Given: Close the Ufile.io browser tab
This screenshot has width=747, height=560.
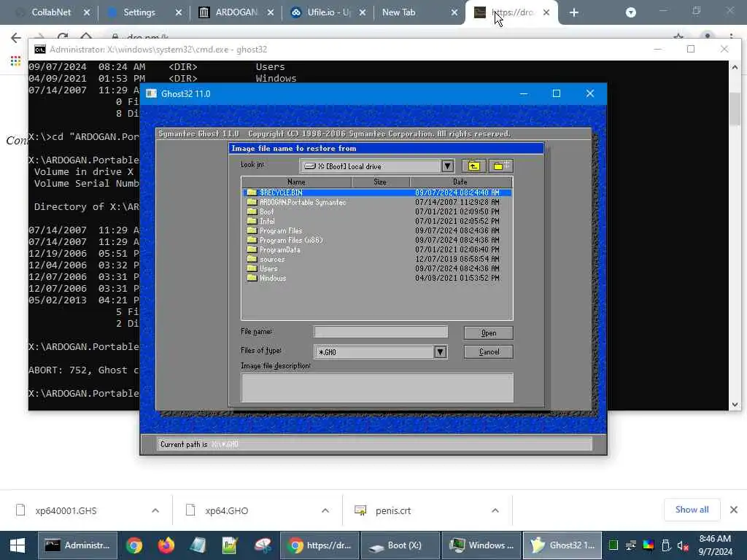Looking at the screenshot, I should 363,13.
